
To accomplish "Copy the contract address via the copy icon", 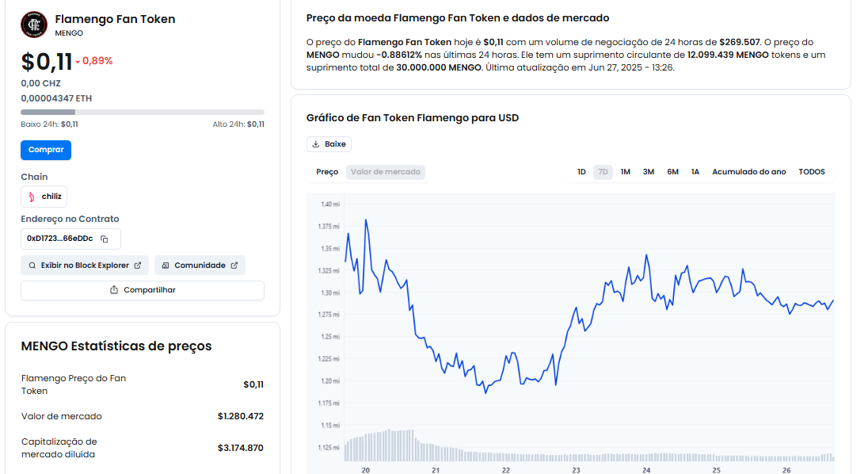I will tap(105, 239).
